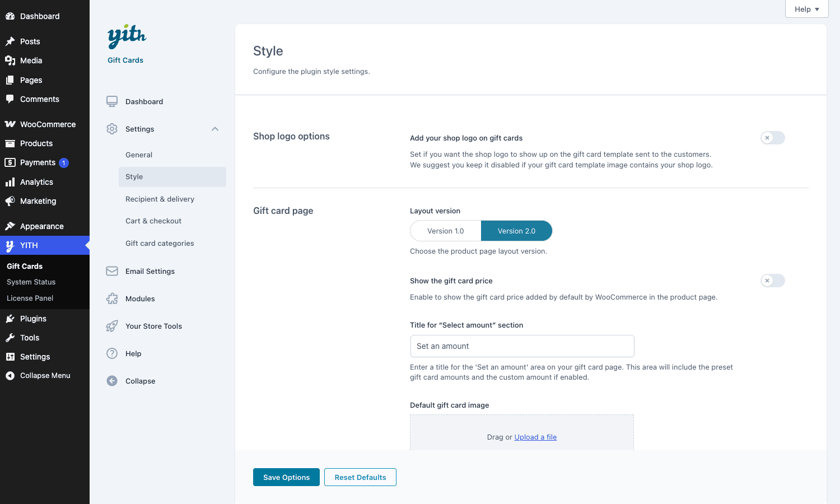Open Recipient & delivery settings
840x504 pixels.
[160, 199]
